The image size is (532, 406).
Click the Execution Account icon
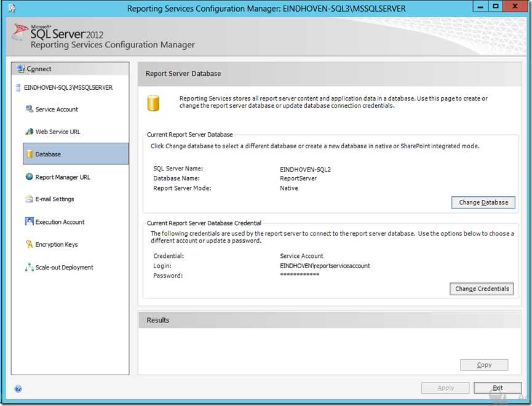(x=29, y=221)
